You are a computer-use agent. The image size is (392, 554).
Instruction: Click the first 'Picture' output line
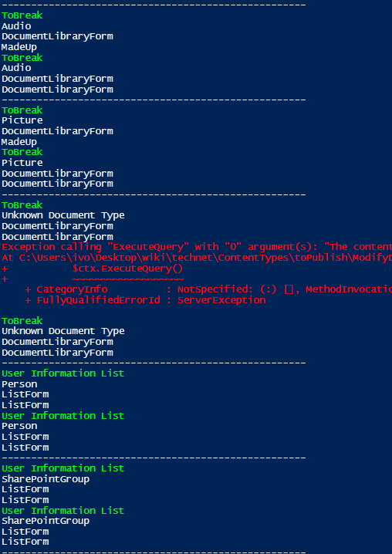click(22, 120)
